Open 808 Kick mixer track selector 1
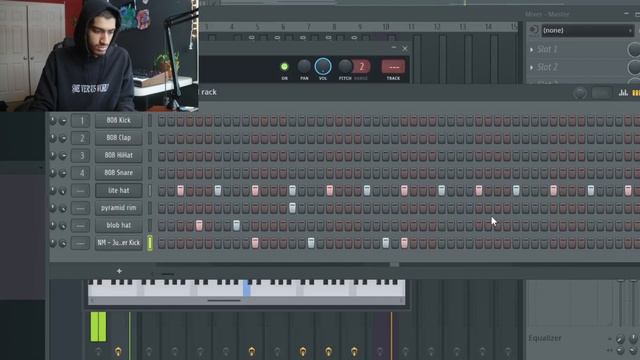The height and width of the screenshot is (360, 640). click(80, 120)
